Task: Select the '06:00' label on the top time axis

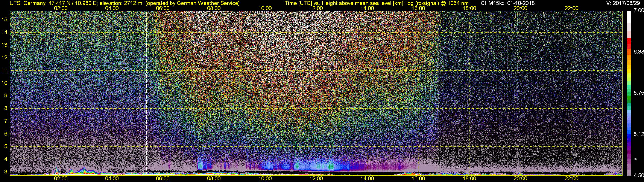Action: 163,8
